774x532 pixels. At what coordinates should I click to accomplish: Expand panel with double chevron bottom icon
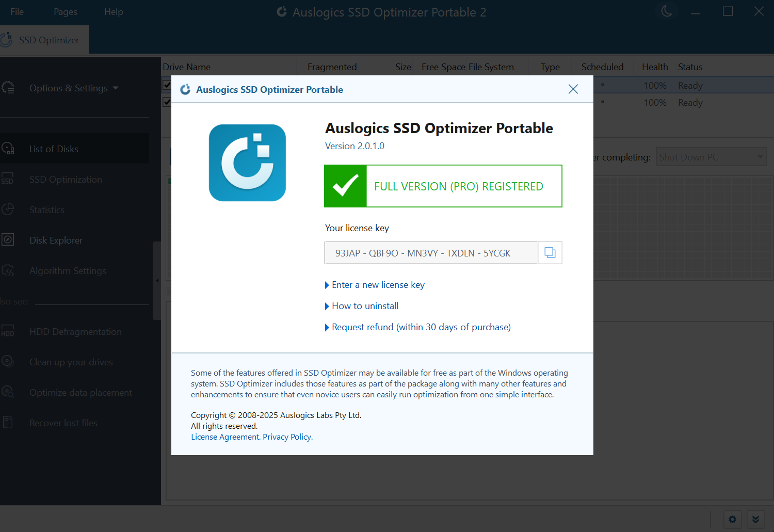pos(755,519)
